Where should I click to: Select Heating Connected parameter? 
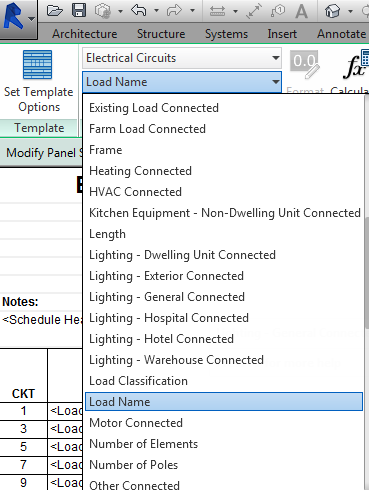click(224, 171)
